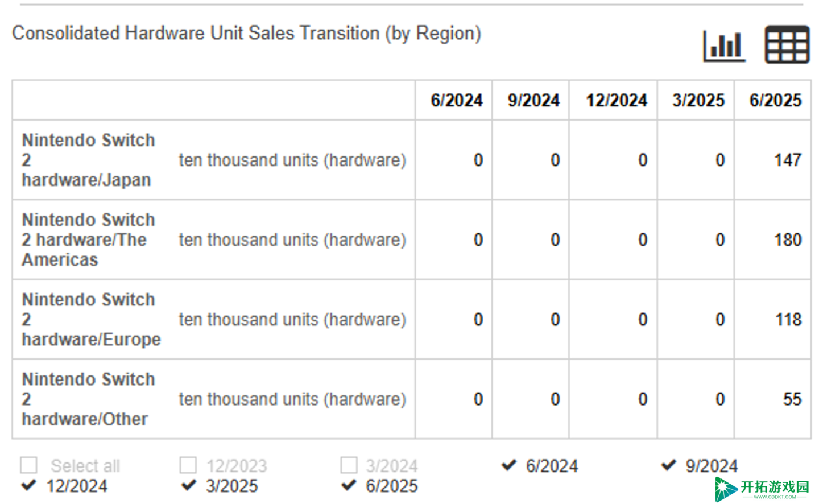Select Nintendo Switch 2 hardware/The Americas label
The width and height of the screenshot is (819, 504).
point(88,239)
